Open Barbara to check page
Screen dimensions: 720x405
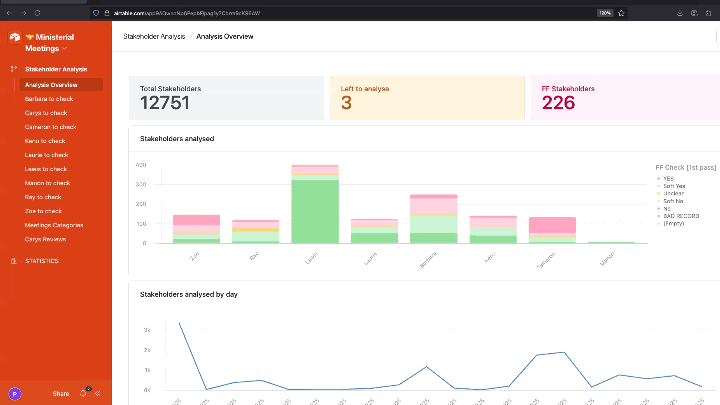(x=49, y=99)
